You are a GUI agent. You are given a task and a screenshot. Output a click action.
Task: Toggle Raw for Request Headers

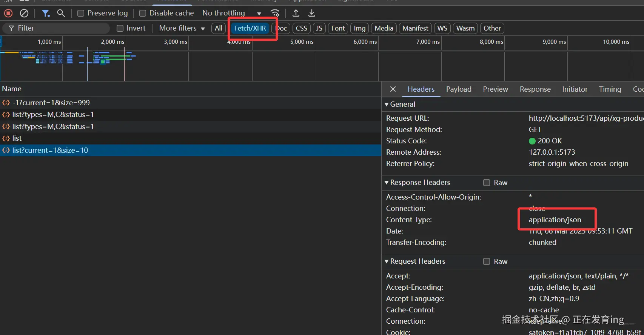pyautogui.click(x=487, y=261)
